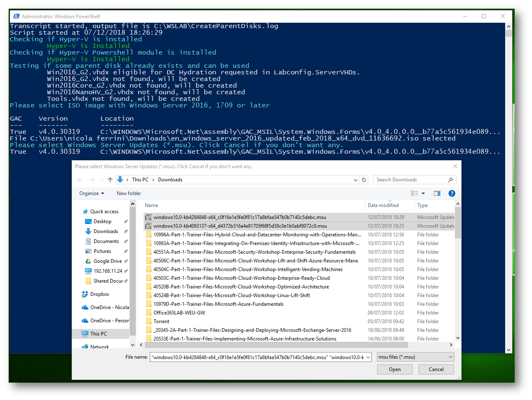
Task: Click the Cancel button
Action: [436, 369]
